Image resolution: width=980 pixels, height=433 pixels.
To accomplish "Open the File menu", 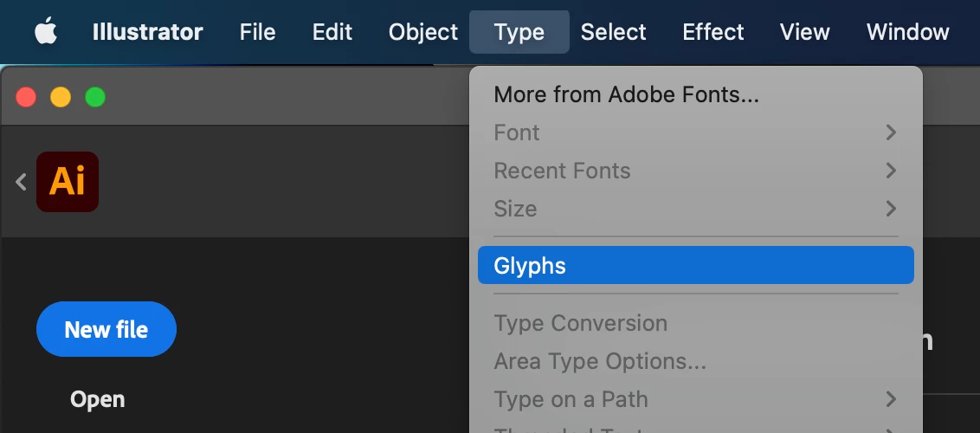I will pos(257,32).
